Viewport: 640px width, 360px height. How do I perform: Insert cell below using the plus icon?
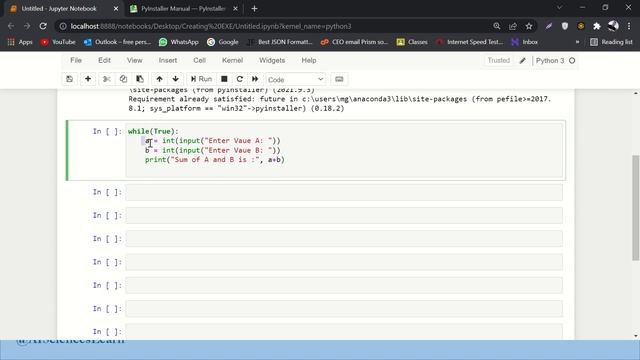click(88, 79)
